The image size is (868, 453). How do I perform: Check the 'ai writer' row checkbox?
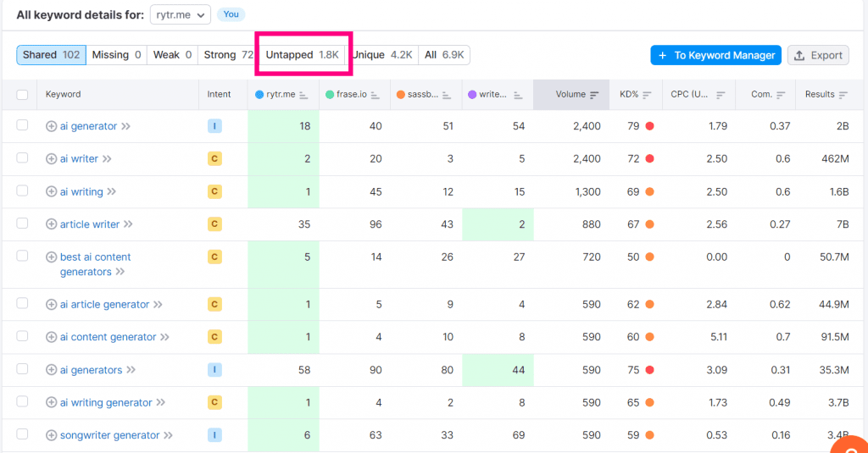coord(22,157)
